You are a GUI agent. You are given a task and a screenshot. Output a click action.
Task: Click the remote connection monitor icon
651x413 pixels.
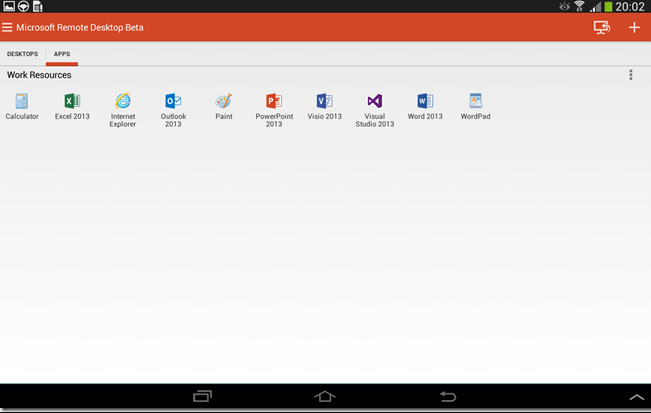[602, 27]
